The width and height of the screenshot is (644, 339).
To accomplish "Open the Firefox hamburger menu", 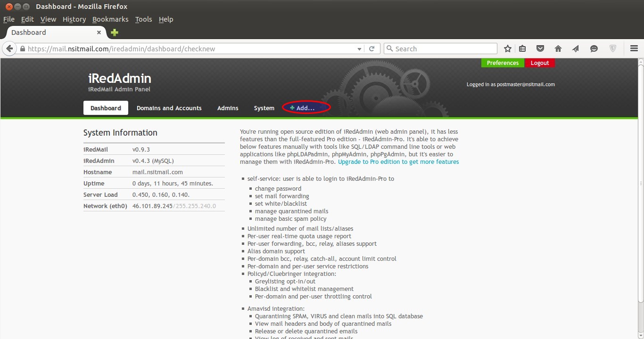I will click(634, 48).
